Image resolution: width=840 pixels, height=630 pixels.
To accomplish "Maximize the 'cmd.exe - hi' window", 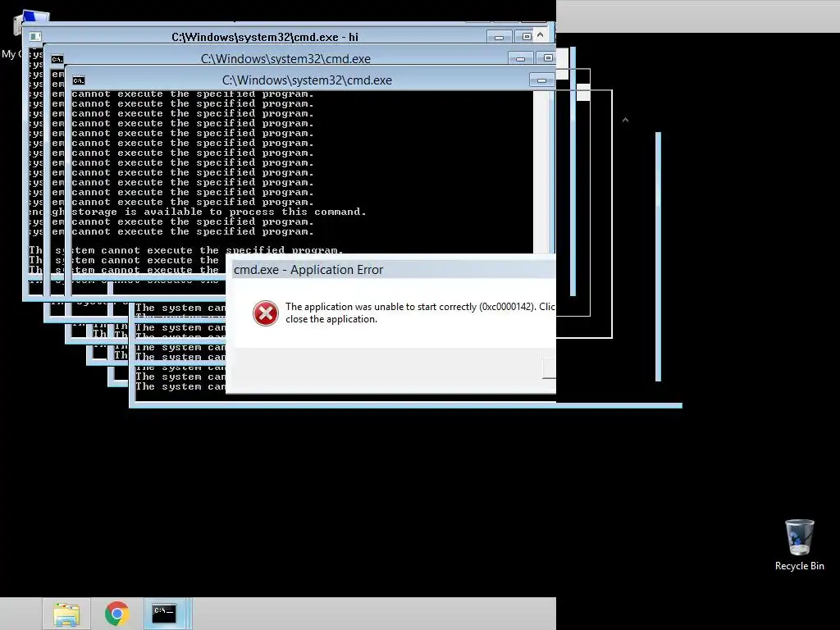I will click(x=526, y=36).
